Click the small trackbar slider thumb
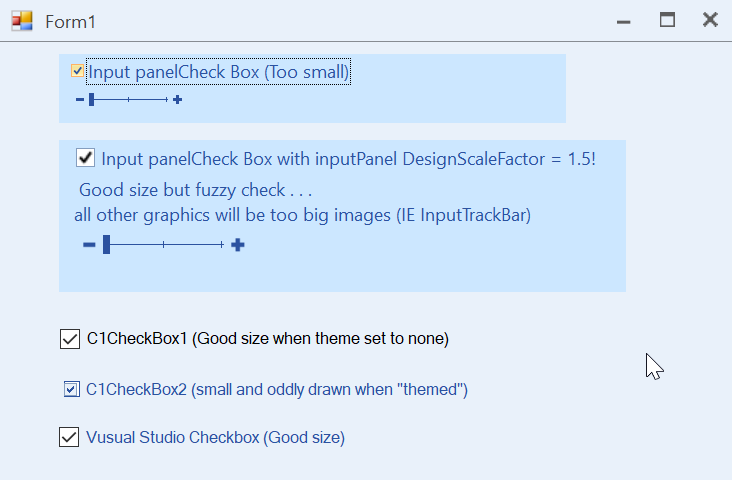The width and height of the screenshot is (732, 480). pos(91,100)
